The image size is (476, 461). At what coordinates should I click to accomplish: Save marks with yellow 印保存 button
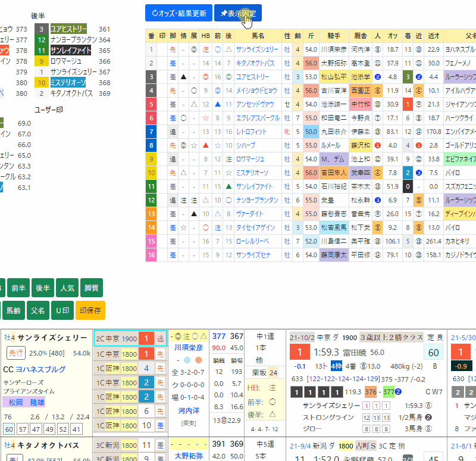[x=90, y=310]
